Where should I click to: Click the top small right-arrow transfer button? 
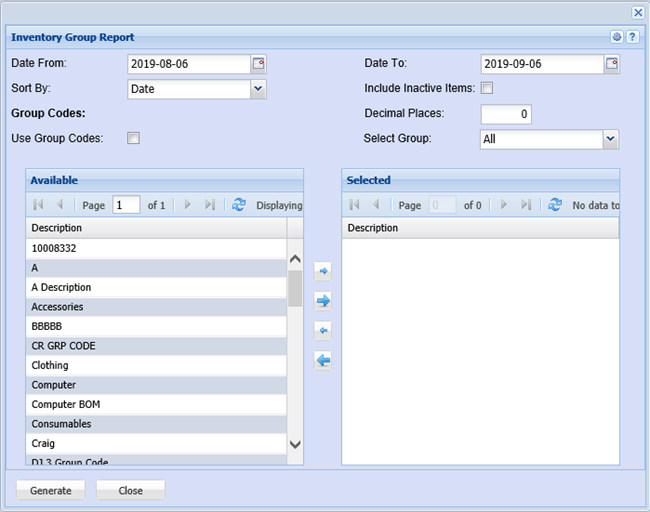pos(323,271)
